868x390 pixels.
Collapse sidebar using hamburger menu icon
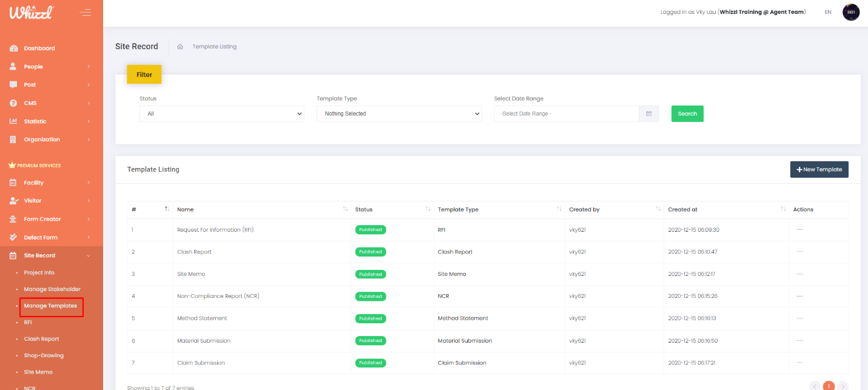(x=85, y=12)
